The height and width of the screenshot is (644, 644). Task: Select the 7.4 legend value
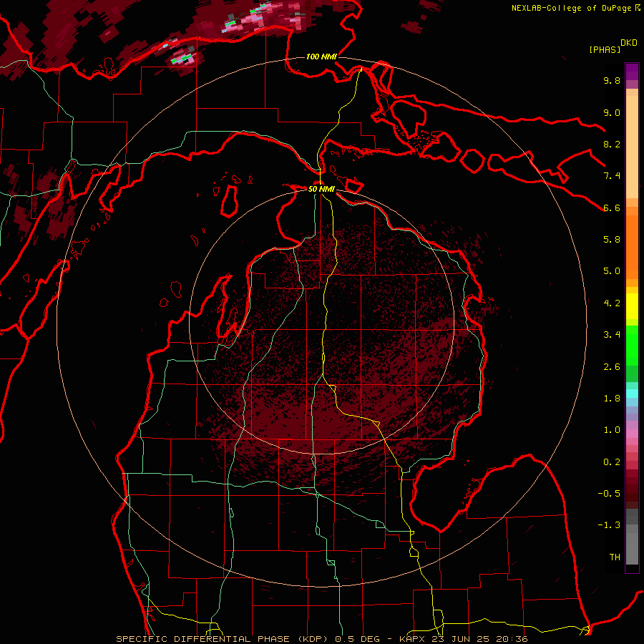click(x=612, y=176)
